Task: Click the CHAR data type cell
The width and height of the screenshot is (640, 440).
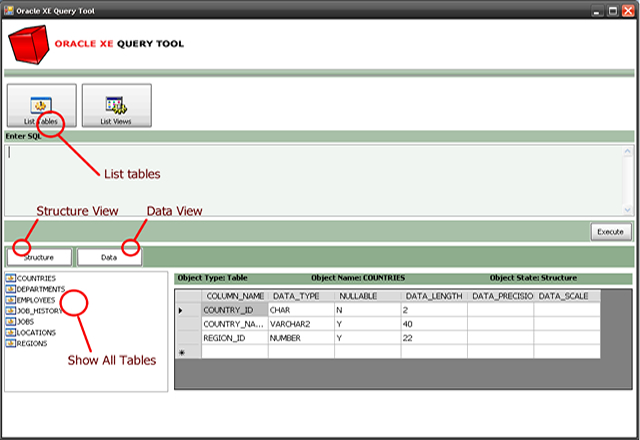Action: click(301, 310)
